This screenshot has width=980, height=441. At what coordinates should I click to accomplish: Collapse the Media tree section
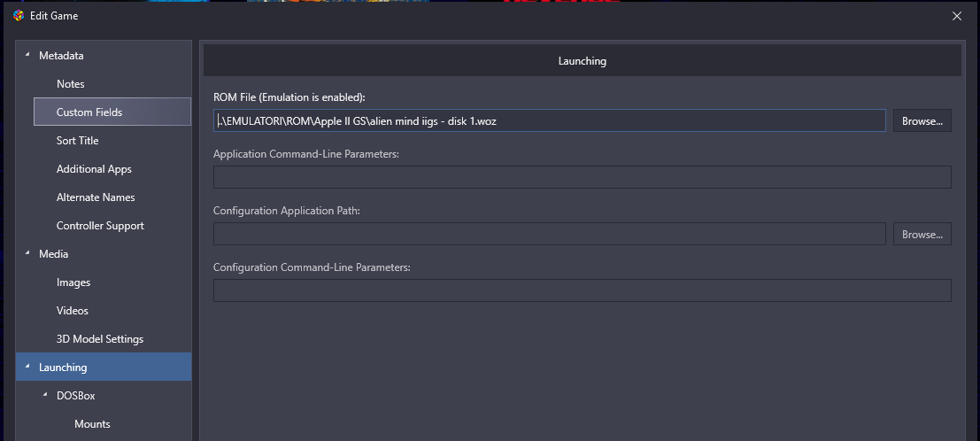pyautogui.click(x=27, y=253)
